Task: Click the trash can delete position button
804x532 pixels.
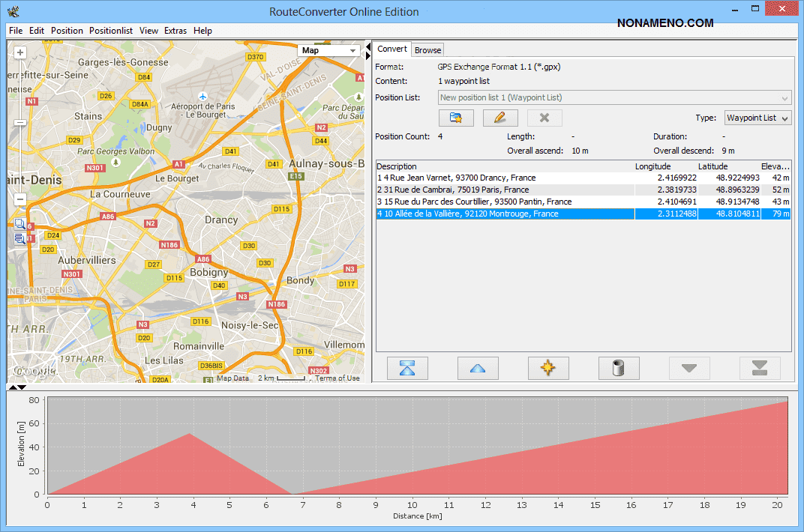Action: coord(619,368)
